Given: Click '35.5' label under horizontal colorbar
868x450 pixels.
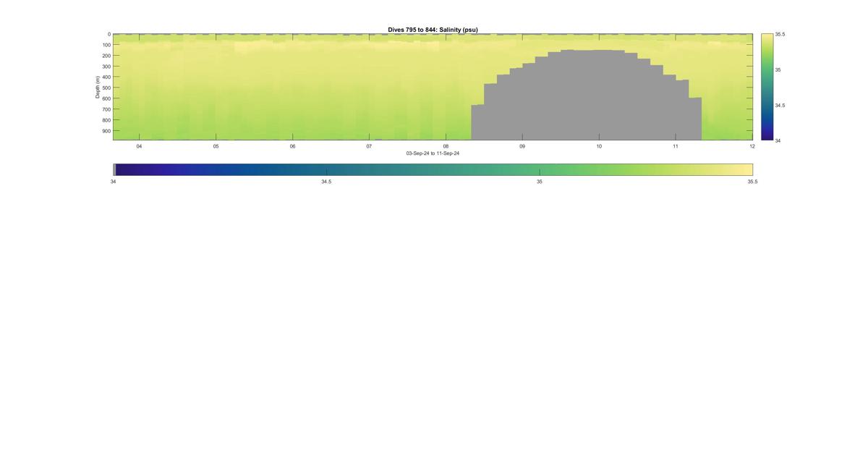Looking at the screenshot, I should [x=753, y=182].
